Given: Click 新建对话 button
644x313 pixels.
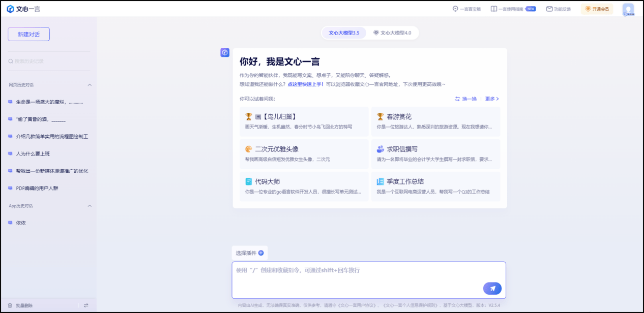Looking at the screenshot, I should [x=28, y=34].
